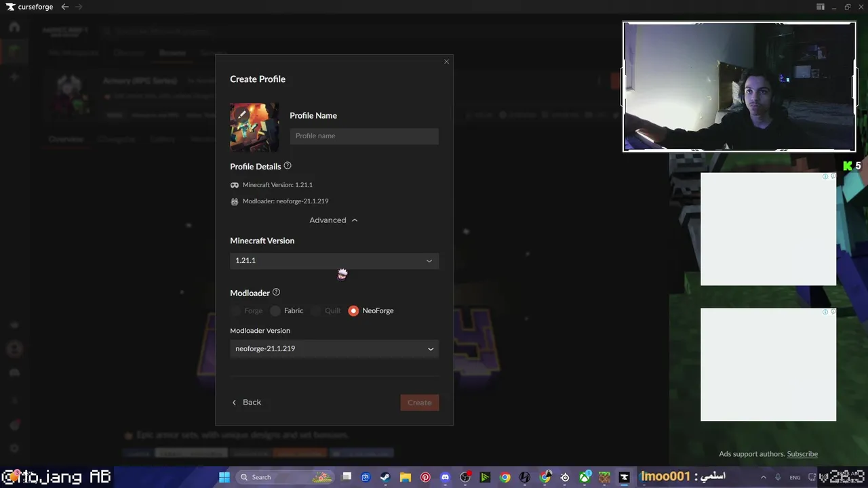868x488 pixels.
Task: Click the Chrome icon in taskbar
Action: pyautogui.click(x=505, y=477)
